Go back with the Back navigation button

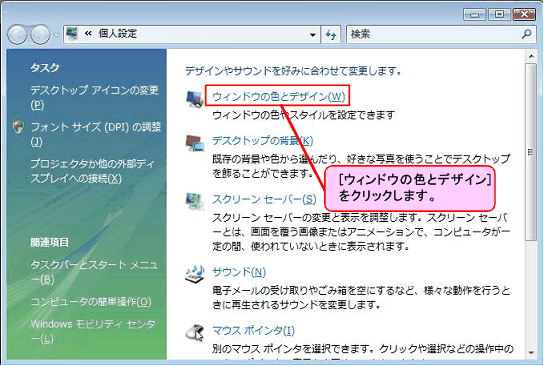point(17,35)
